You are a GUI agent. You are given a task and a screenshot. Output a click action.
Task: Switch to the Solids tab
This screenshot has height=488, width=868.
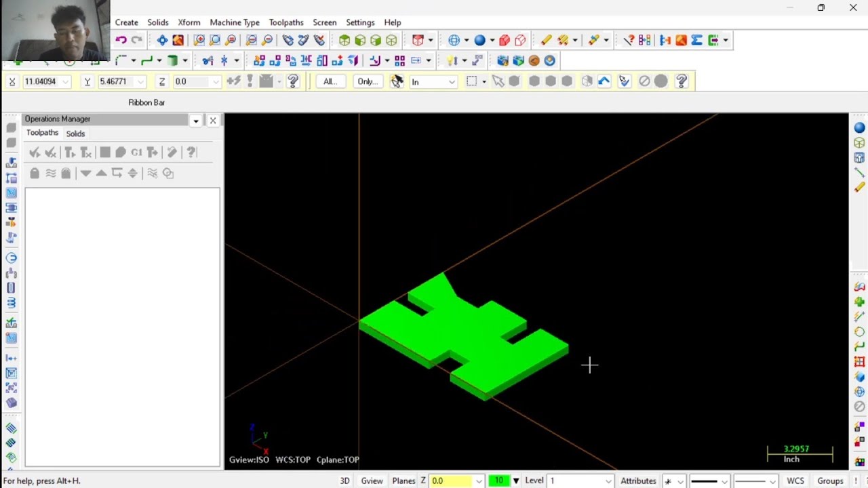[75, 134]
